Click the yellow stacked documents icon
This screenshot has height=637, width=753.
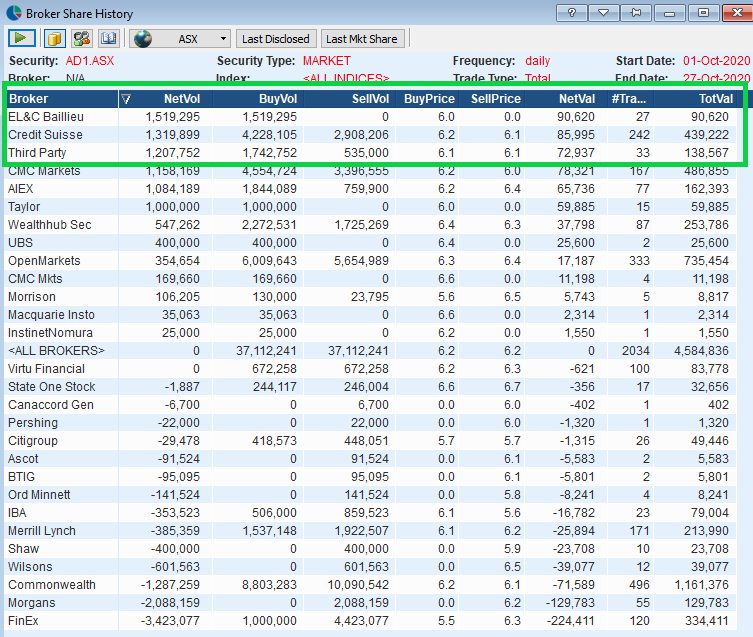tap(55, 38)
